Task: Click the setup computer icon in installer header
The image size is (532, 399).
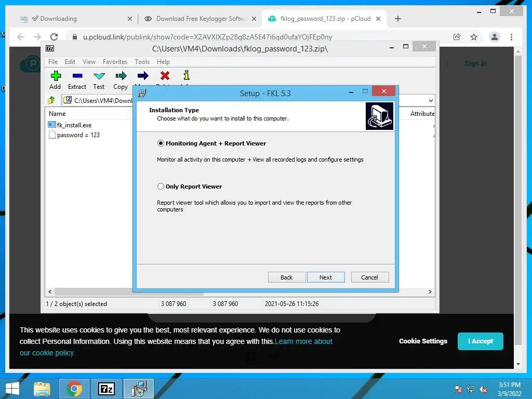Action: [x=379, y=116]
